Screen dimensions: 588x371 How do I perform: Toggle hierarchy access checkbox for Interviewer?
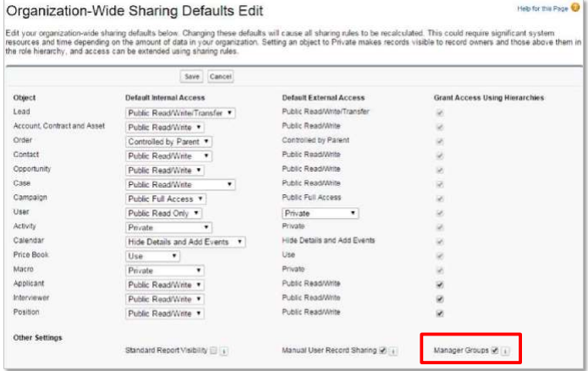pos(437,299)
